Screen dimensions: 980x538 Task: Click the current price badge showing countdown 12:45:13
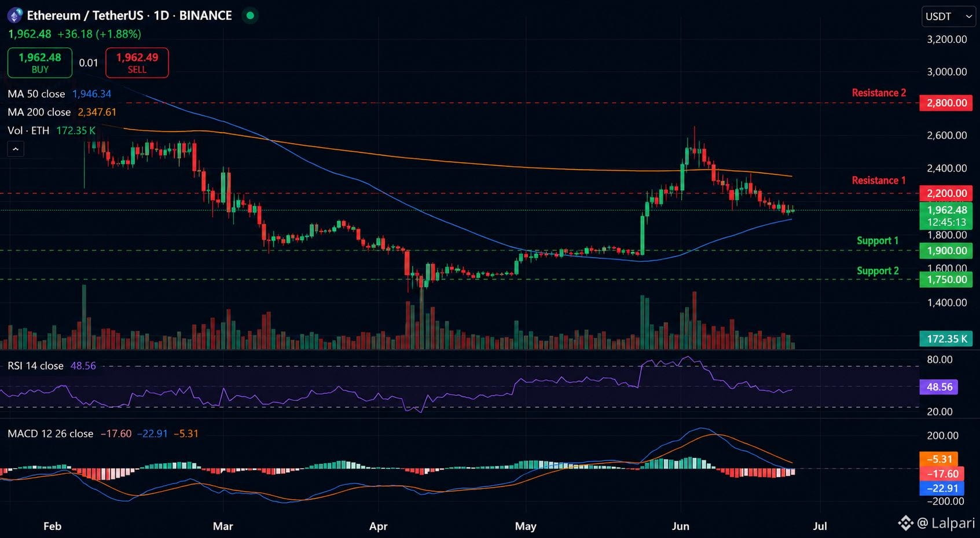[946, 216]
